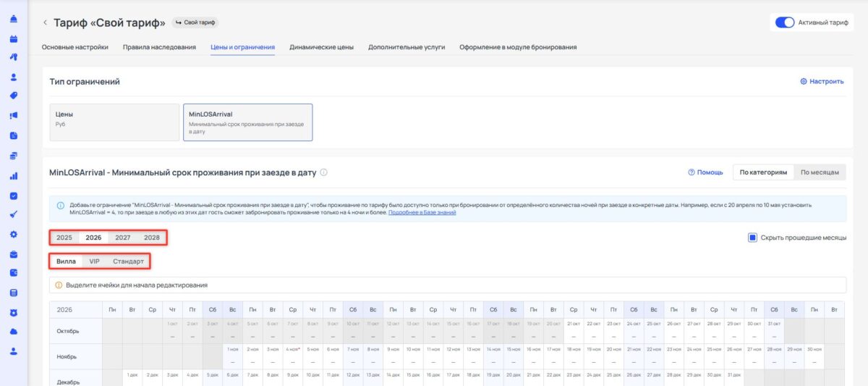The height and width of the screenshot is (386, 868).
Task: Open Динамические цены tab
Action: (x=321, y=47)
